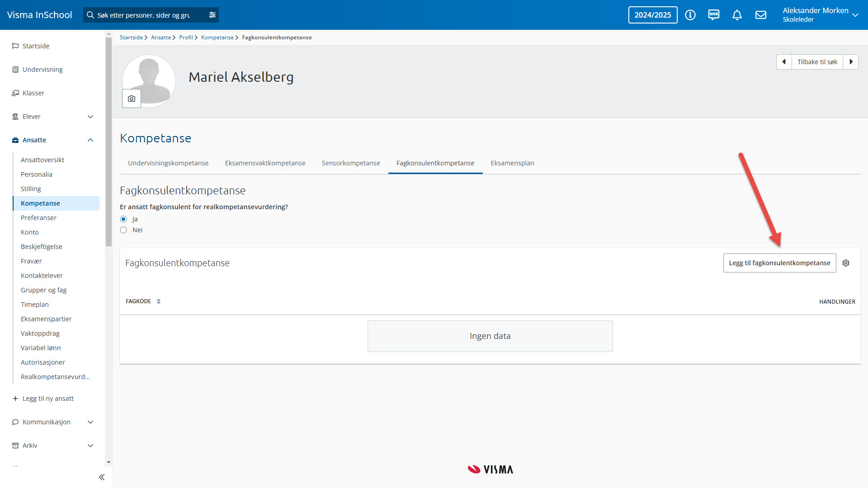The height and width of the screenshot is (488, 868).
Task: Collapse the Ansatte menu section
Action: pos(90,140)
